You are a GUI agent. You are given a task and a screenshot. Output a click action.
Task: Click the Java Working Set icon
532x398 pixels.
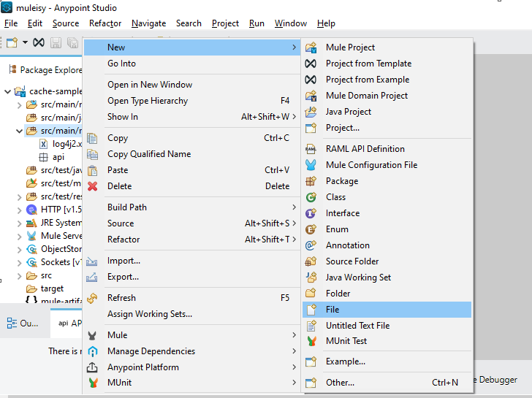(x=311, y=278)
